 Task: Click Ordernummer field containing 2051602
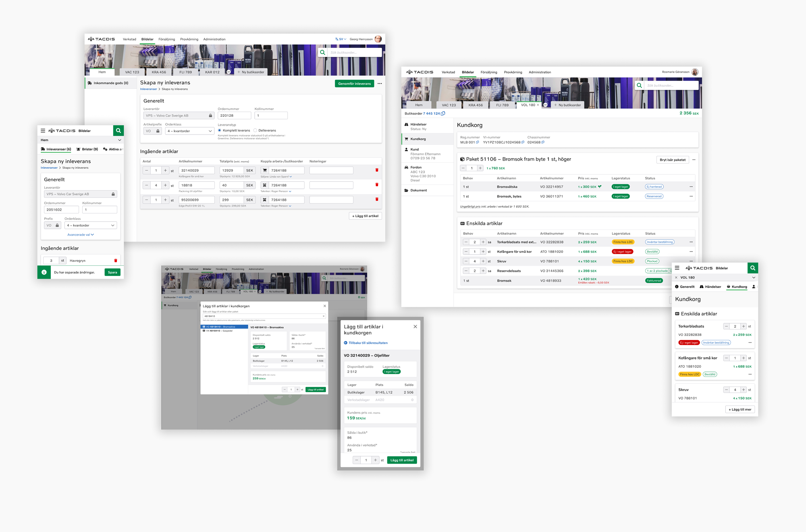pos(61,210)
